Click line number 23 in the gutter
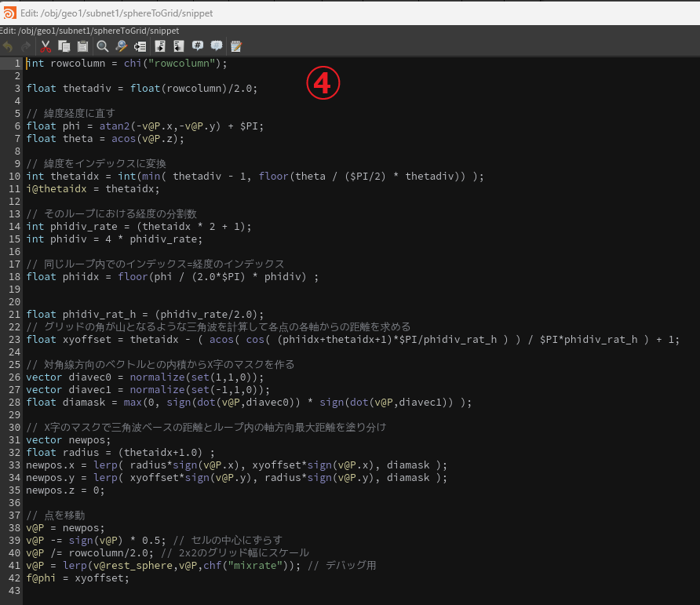Screen dimensions: 700x605 pos(15,339)
